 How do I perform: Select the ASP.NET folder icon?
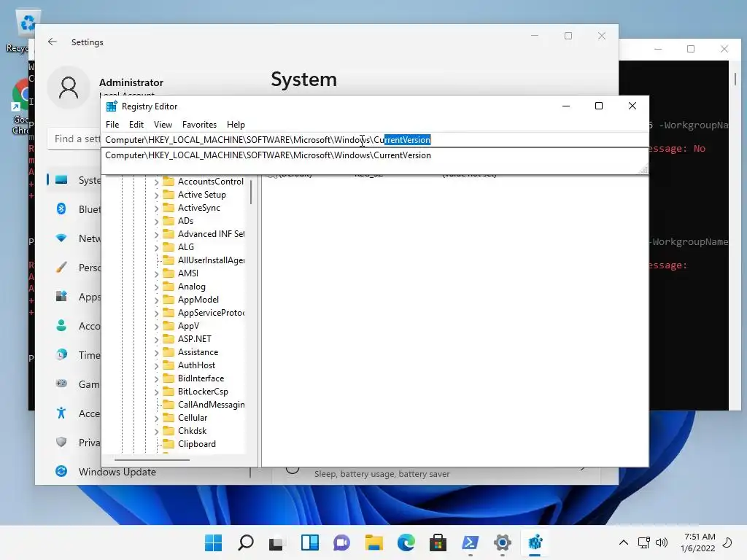(x=169, y=338)
